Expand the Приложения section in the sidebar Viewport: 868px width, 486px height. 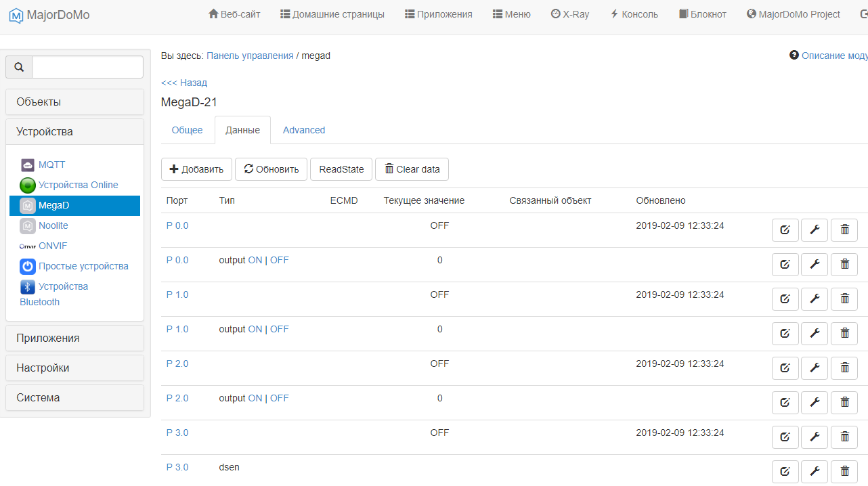click(x=74, y=338)
